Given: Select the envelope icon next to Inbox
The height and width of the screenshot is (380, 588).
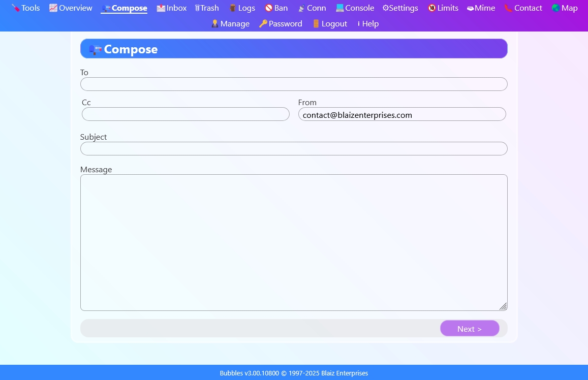Looking at the screenshot, I should 161,8.
